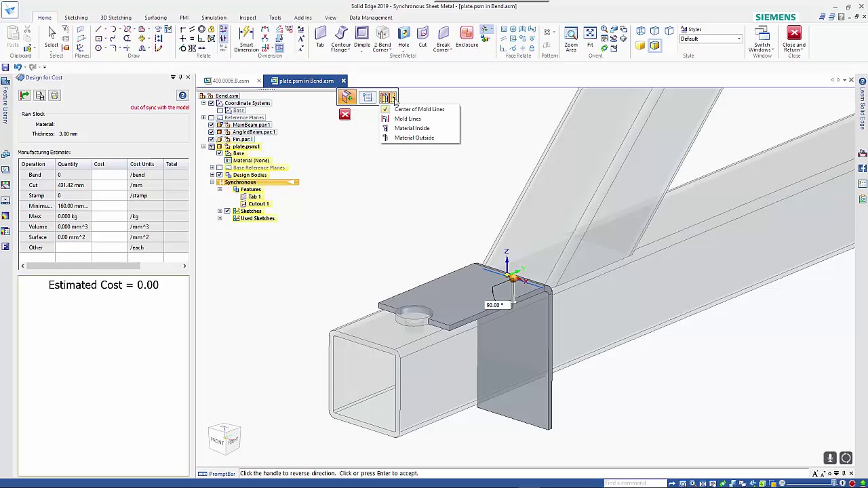Activate the Smart Dimension tool

246,39
